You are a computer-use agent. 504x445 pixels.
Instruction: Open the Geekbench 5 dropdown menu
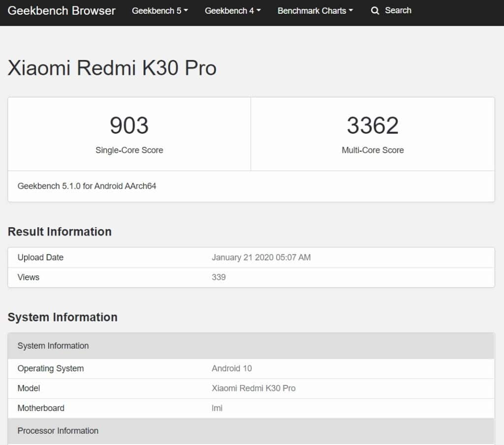click(160, 11)
